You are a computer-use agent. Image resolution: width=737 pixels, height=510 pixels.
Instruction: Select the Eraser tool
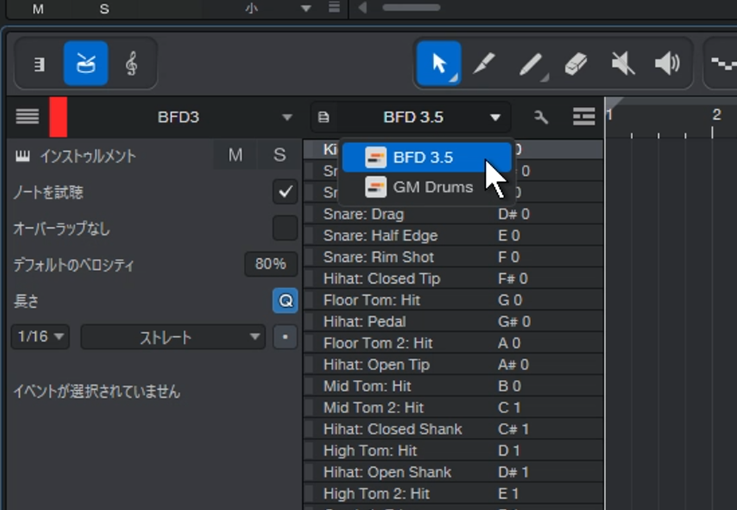coord(576,63)
